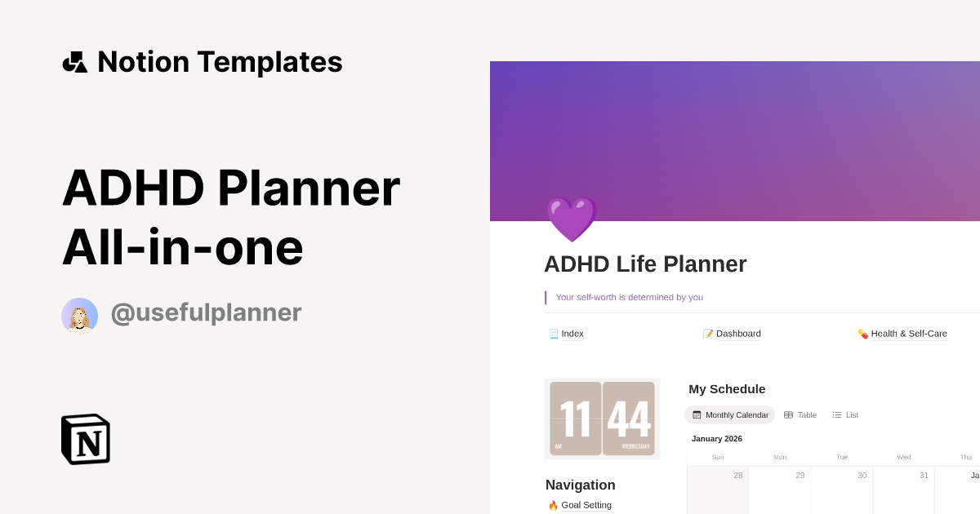Open the Goal Setting navigation link
The height and width of the screenshot is (514, 980).
(585, 505)
